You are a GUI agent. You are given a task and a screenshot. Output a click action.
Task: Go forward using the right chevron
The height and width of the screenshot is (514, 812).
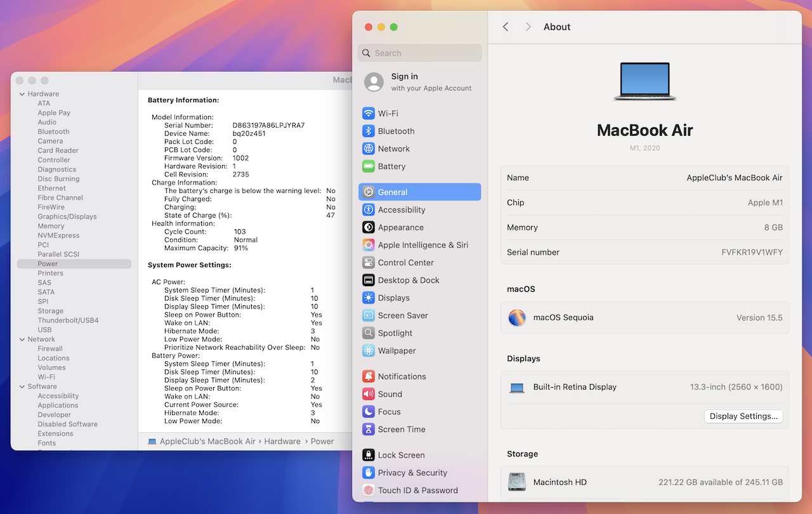click(x=528, y=27)
